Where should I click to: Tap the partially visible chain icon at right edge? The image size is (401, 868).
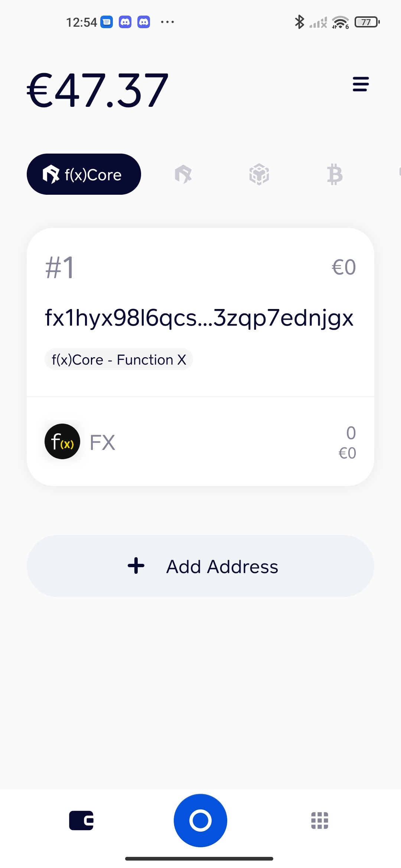point(399,172)
